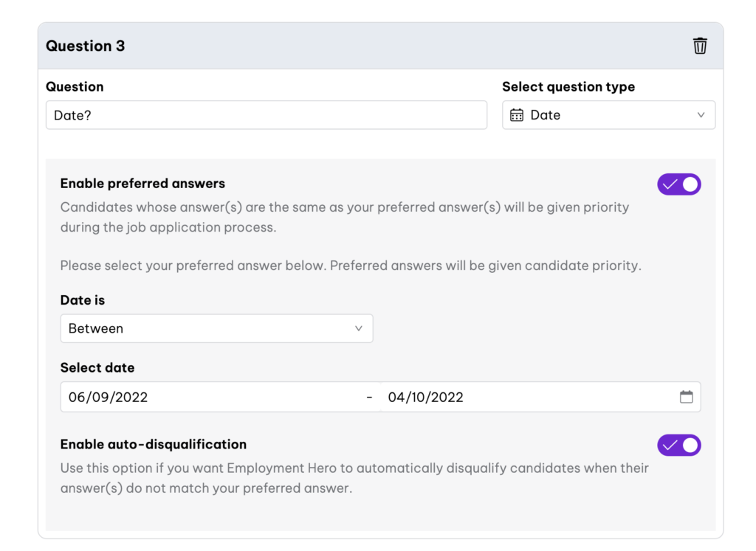
Task: Click the chevron on the Date is selector
Action: (x=359, y=328)
